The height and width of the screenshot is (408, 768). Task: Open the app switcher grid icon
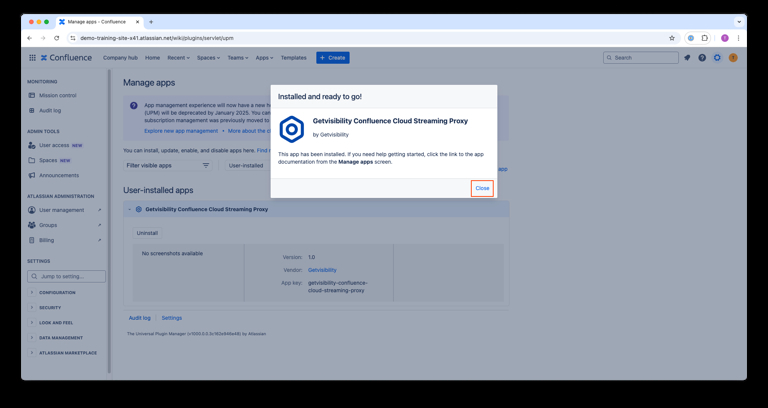[32, 58]
